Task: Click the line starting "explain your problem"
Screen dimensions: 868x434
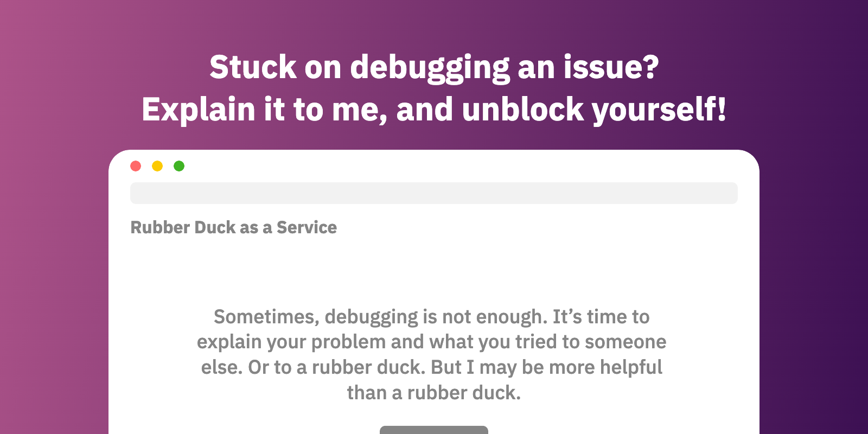Action: (431, 342)
